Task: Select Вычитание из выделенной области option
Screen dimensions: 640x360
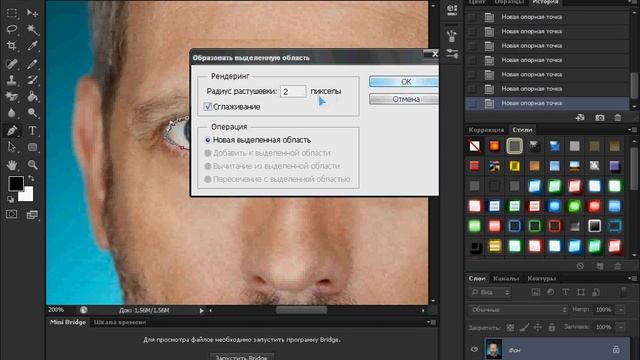Action: coord(207,166)
